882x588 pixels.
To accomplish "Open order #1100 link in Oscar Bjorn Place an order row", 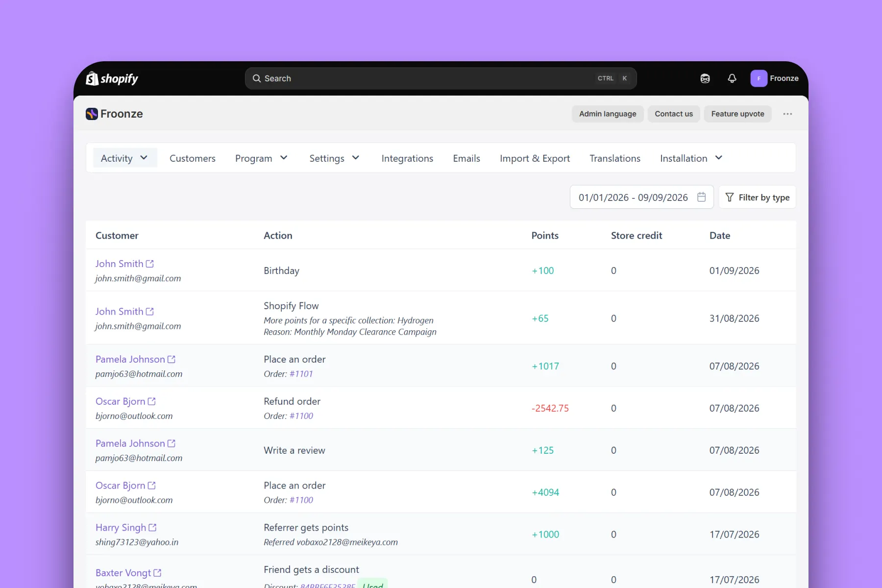I will click(x=301, y=500).
